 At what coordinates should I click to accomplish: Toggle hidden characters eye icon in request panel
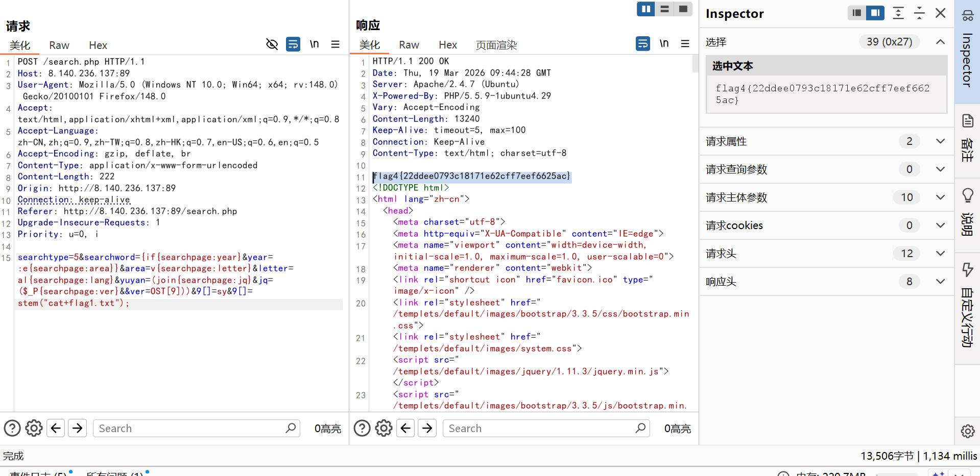tap(272, 44)
